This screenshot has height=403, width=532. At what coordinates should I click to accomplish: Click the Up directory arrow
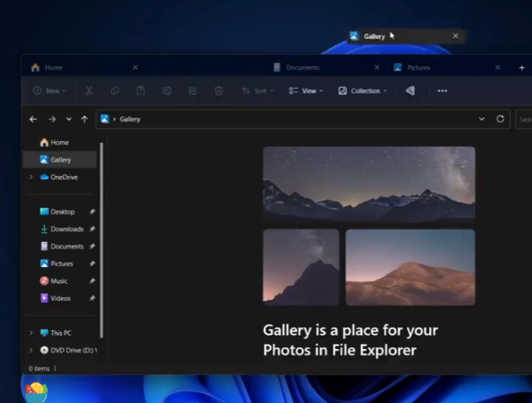coord(84,119)
